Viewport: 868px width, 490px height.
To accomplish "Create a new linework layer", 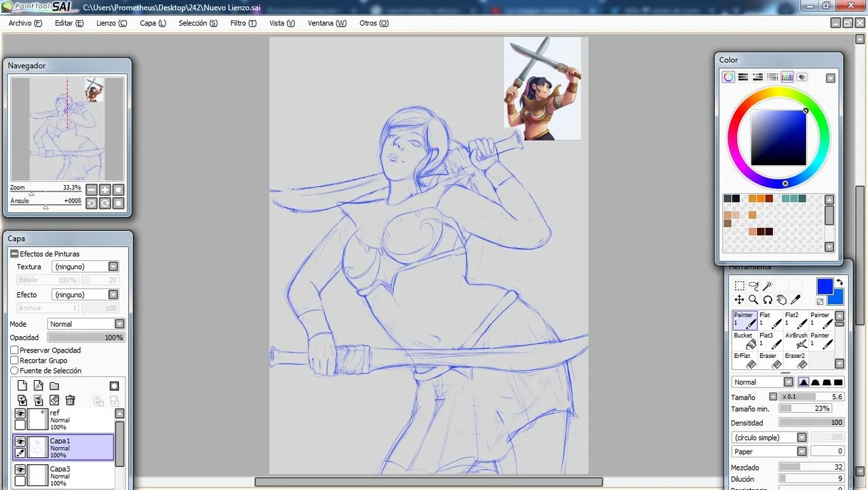I will 38,386.
